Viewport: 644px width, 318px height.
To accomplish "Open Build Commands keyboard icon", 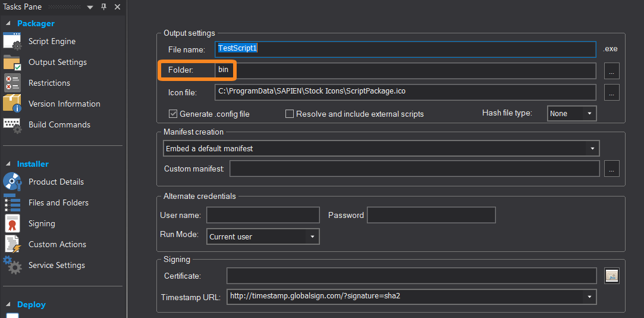I will [12, 125].
